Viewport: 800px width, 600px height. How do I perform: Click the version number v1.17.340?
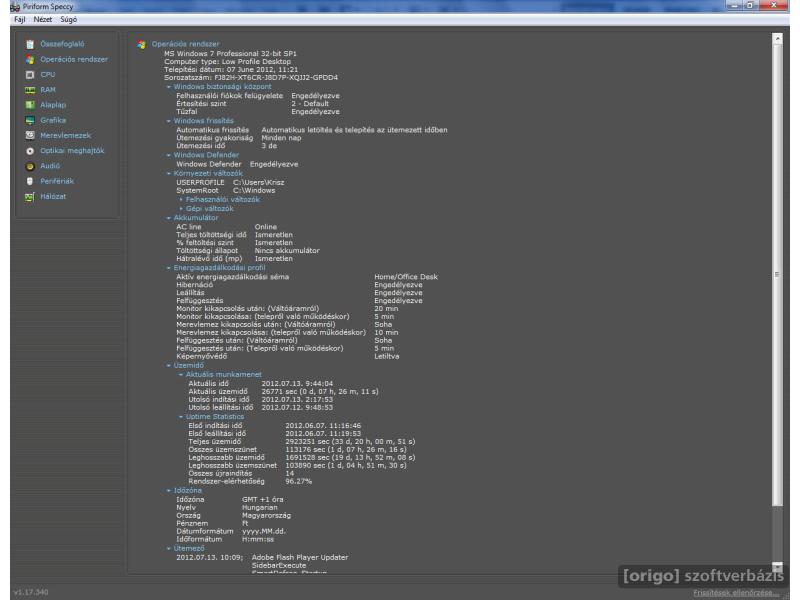[x=31, y=592]
